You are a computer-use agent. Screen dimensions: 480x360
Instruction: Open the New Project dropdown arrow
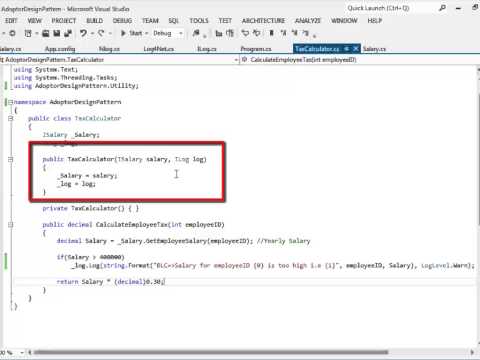[x=36, y=33]
